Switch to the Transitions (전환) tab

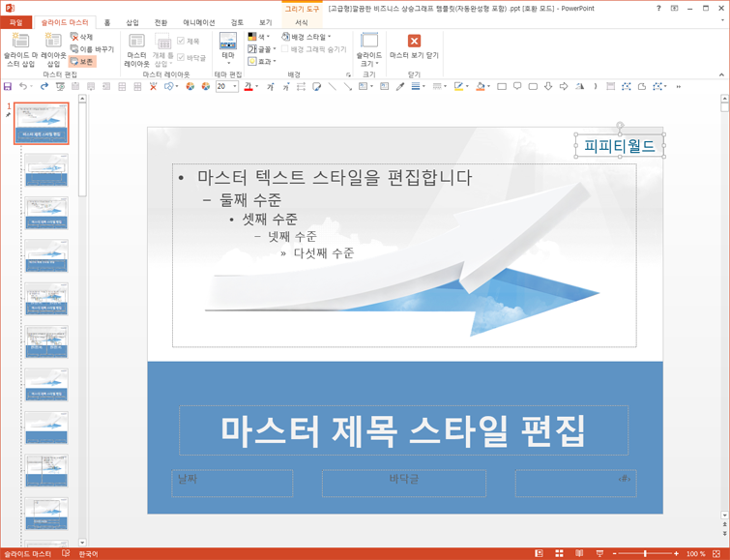(161, 22)
